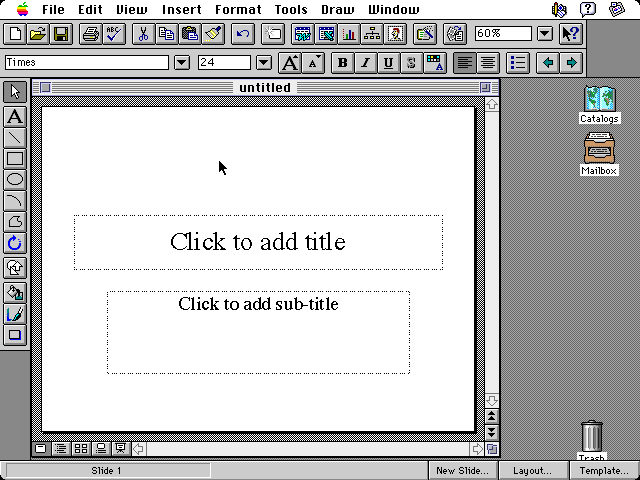Toggle left text alignment
The height and width of the screenshot is (480, 640).
464,63
